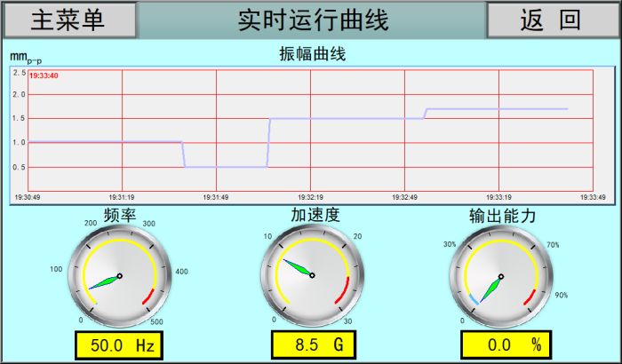Click the 19:30:49 start time axis label
This screenshot has height=364, width=622.
coord(28,197)
